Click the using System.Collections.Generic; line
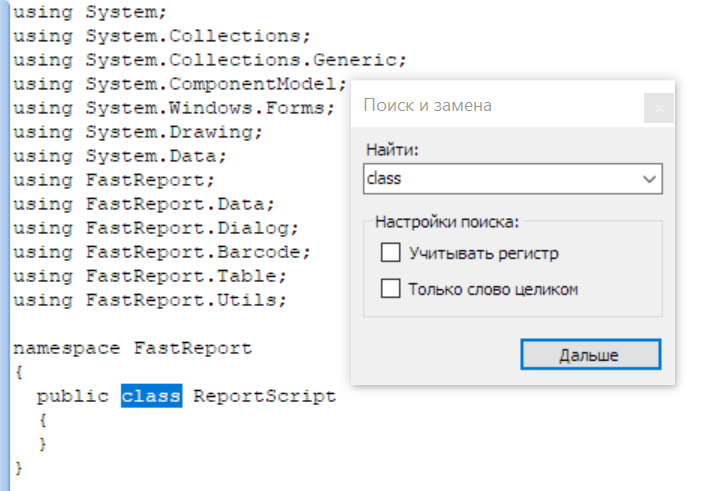Viewport: 721px width, 491px height. (x=210, y=60)
